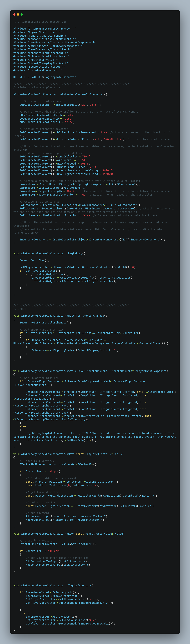Click the TEXT("FollowCamera") string literal
This screenshot has width=190, height=644.
(123, 205)
